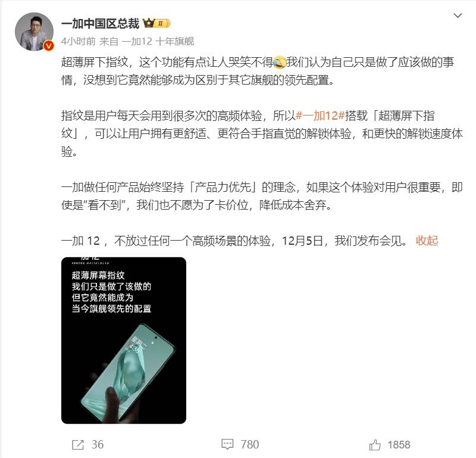
Task: Click the like count 1858
Action: [399, 445]
